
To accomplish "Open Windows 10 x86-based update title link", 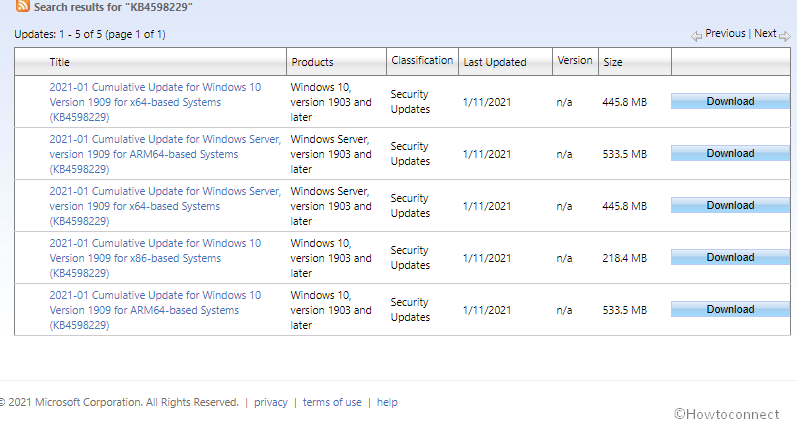I will (155, 258).
